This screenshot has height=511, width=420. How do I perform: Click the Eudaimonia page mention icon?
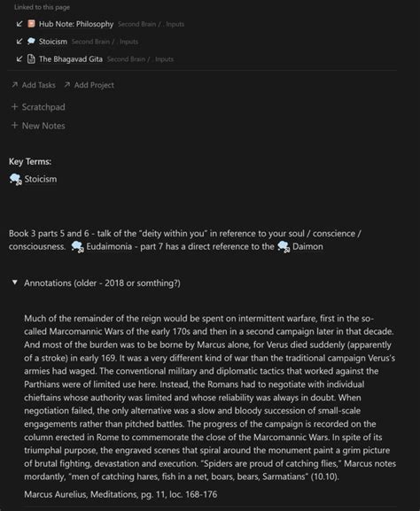point(78,247)
